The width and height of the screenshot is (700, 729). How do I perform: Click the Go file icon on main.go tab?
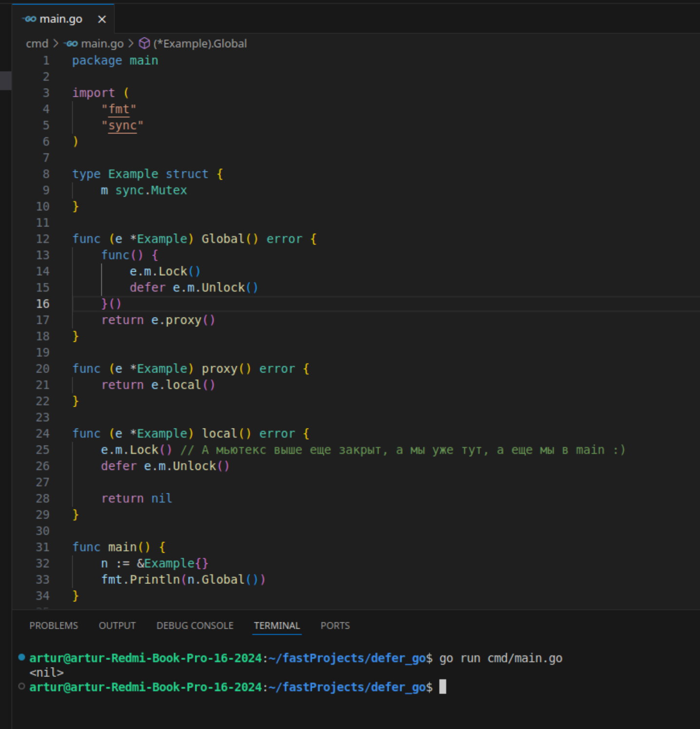point(30,19)
